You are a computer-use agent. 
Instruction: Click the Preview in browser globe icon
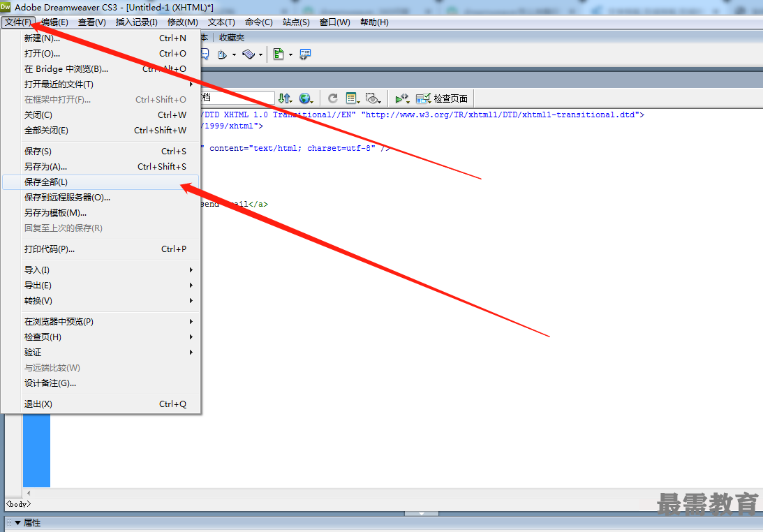306,98
